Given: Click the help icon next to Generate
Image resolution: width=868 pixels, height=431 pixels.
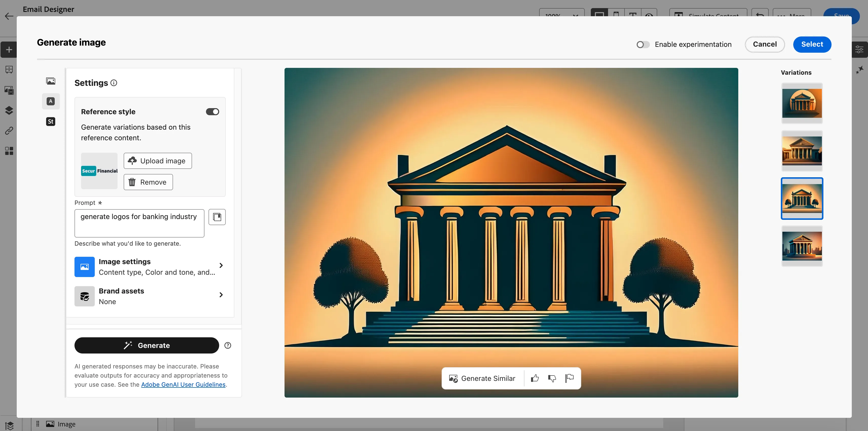Looking at the screenshot, I should (228, 345).
